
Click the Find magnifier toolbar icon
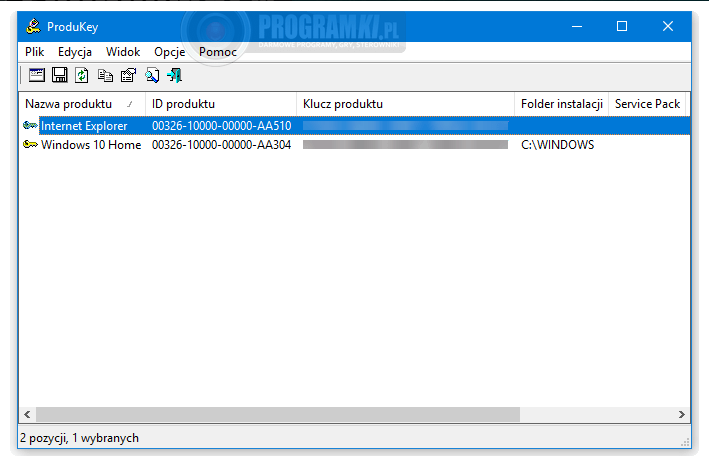[152, 75]
